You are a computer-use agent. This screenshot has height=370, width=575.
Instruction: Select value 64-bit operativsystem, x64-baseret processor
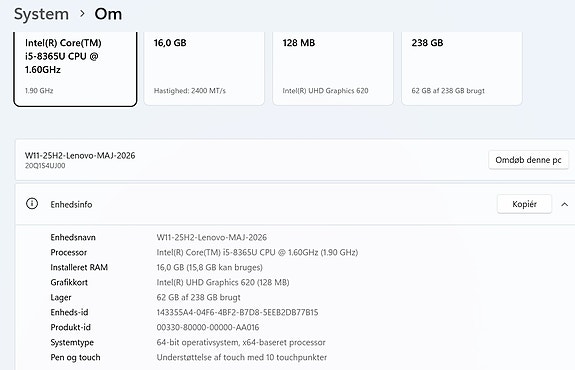(x=241, y=343)
